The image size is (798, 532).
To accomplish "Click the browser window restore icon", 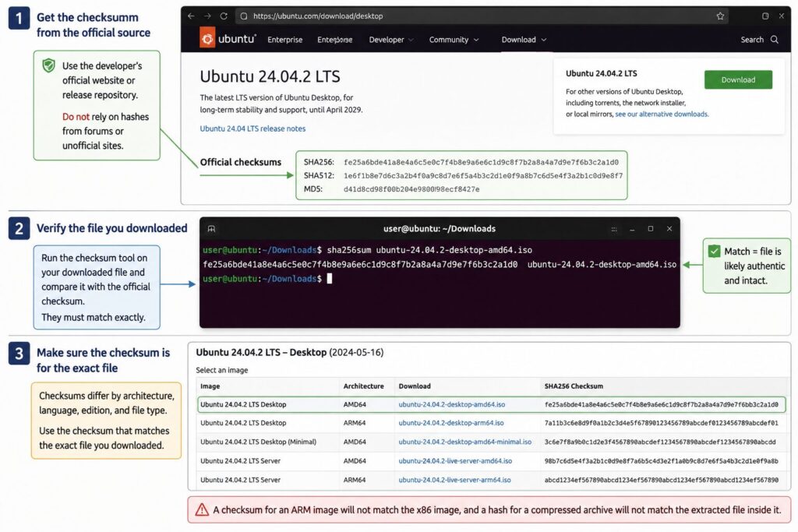I will (x=765, y=16).
